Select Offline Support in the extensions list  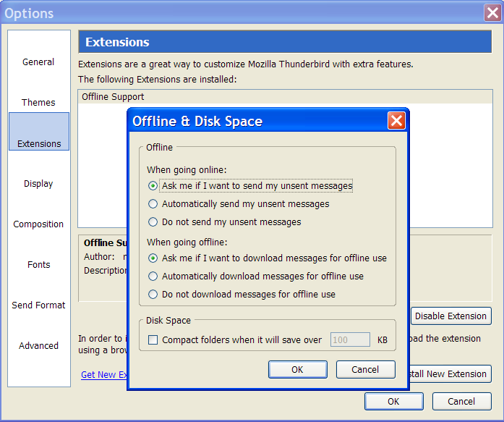(x=113, y=97)
